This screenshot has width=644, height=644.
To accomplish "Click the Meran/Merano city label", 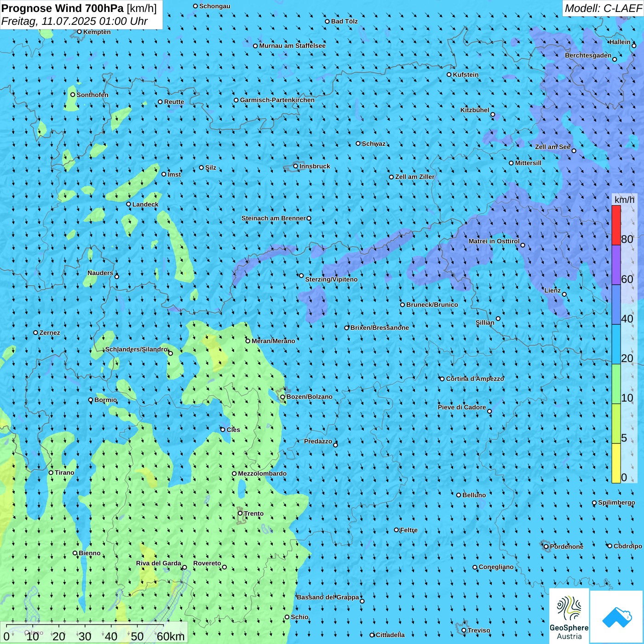I will (273, 341).
